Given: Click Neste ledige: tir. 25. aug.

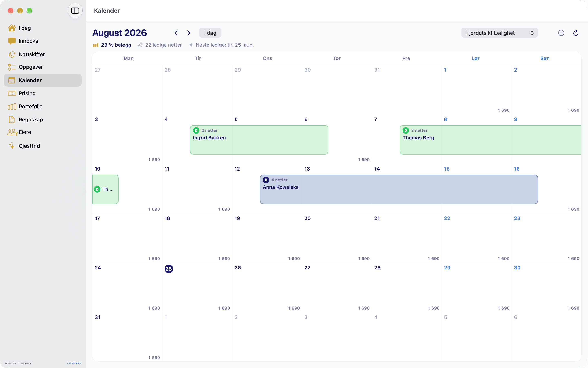Looking at the screenshot, I should point(221,45).
